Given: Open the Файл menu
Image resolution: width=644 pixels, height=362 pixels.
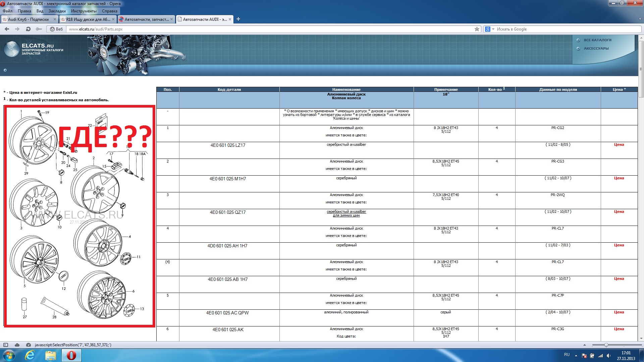Looking at the screenshot, I should [7, 11].
